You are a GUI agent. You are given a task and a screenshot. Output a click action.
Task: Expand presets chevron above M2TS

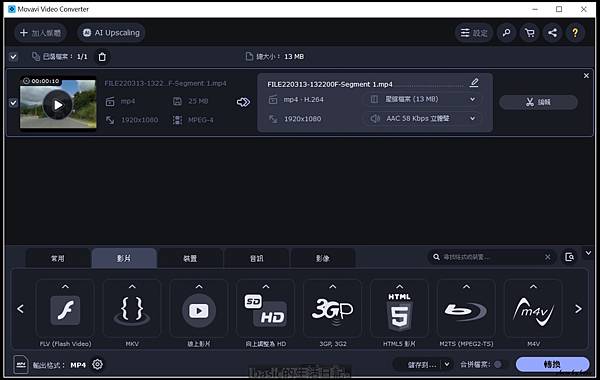(x=466, y=286)
